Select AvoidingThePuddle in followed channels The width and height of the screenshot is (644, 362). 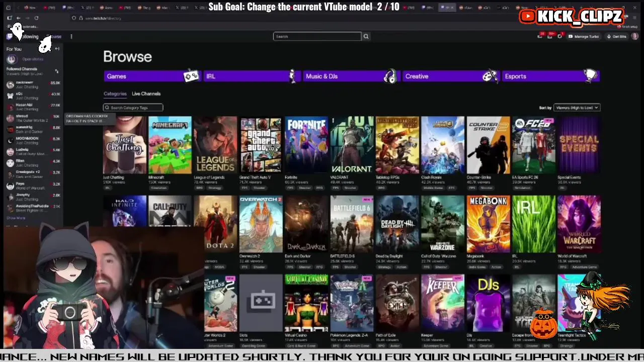(x=33, y=208)
